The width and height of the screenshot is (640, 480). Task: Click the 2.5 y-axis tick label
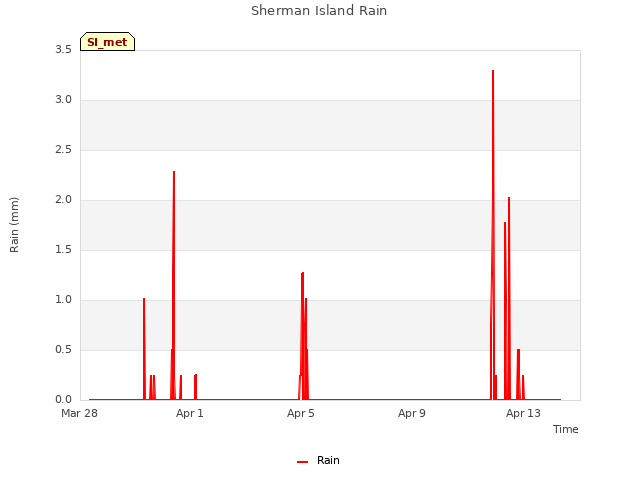point(63,149)
